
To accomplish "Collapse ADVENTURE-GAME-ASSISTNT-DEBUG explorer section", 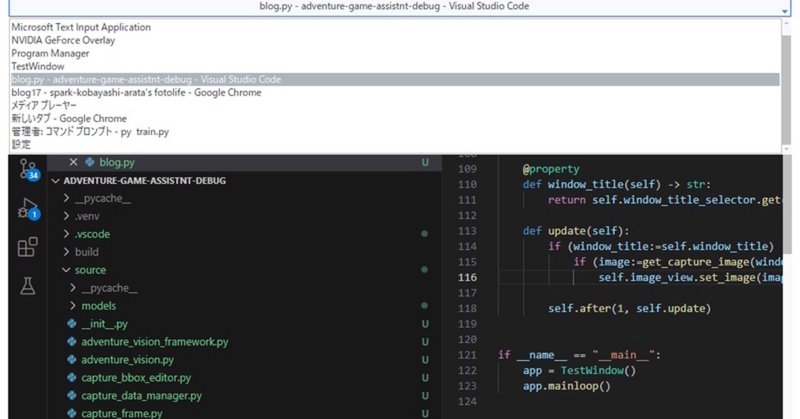I will click(x=144, y=181).
